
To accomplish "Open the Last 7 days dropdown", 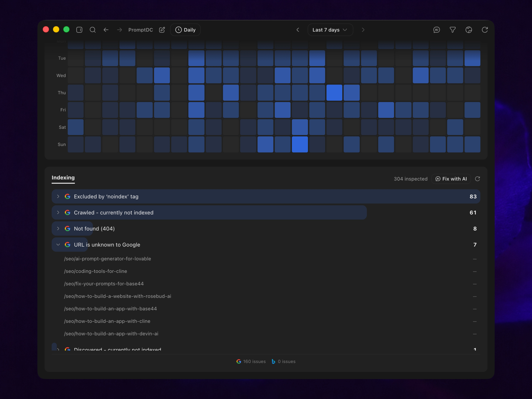I will (x=330, y=30).
